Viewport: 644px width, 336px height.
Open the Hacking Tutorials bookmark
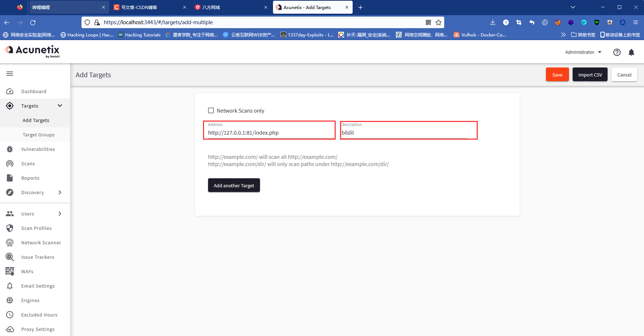pyautogui.click(x=139, y=35)
